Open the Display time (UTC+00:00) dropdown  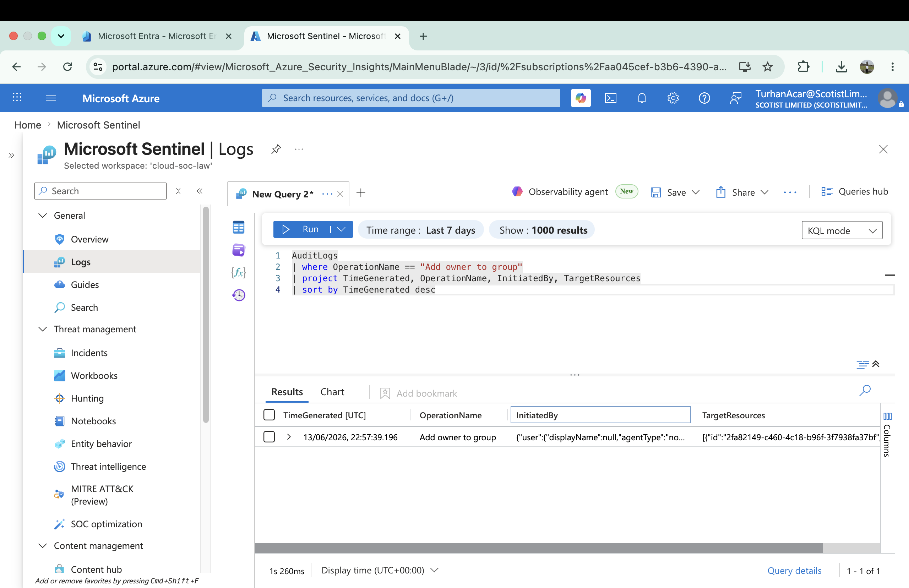(x=380, y=570)
